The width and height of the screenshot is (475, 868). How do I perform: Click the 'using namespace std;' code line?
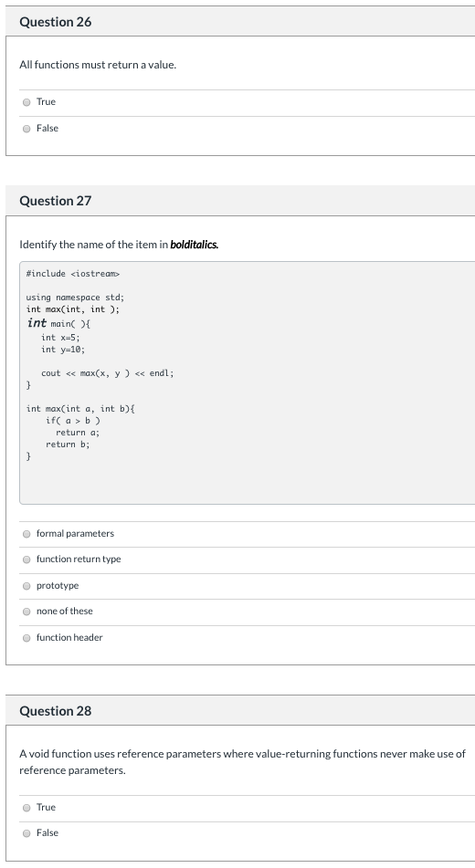pyautogui.click(x=76, y=298)
